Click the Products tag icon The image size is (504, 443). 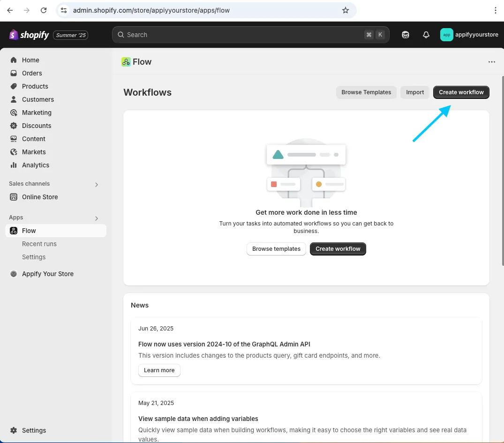click(x=14, y=86)
